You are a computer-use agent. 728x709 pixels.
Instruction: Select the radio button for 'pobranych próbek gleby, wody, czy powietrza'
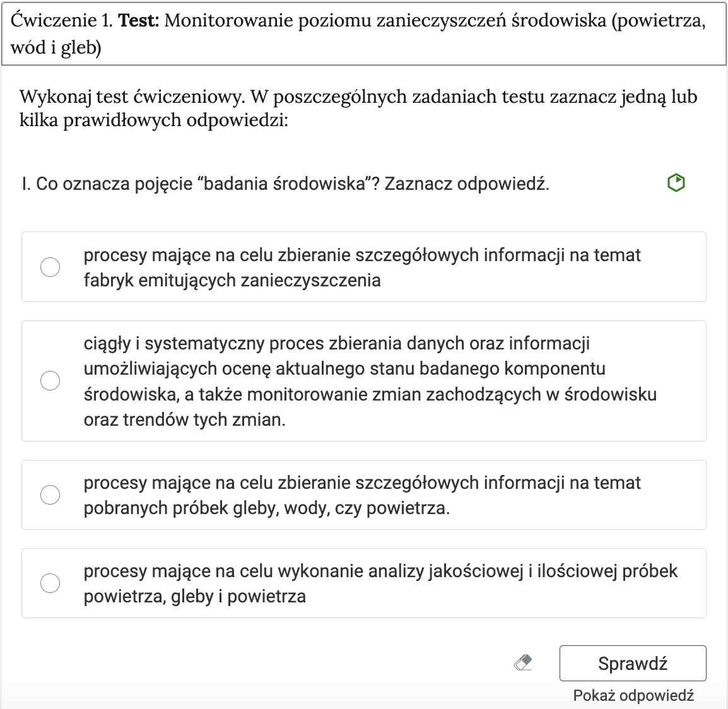(x=50, y=495)
